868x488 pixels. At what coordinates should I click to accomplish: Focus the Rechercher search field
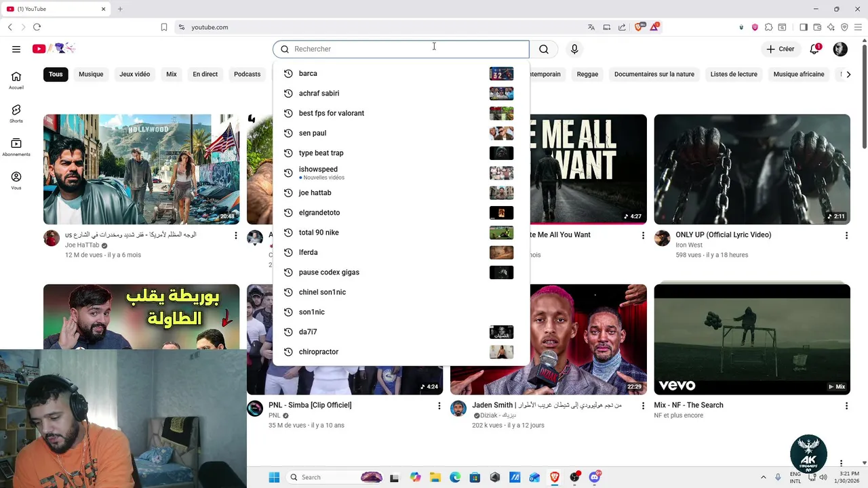(x=401, y=49)
